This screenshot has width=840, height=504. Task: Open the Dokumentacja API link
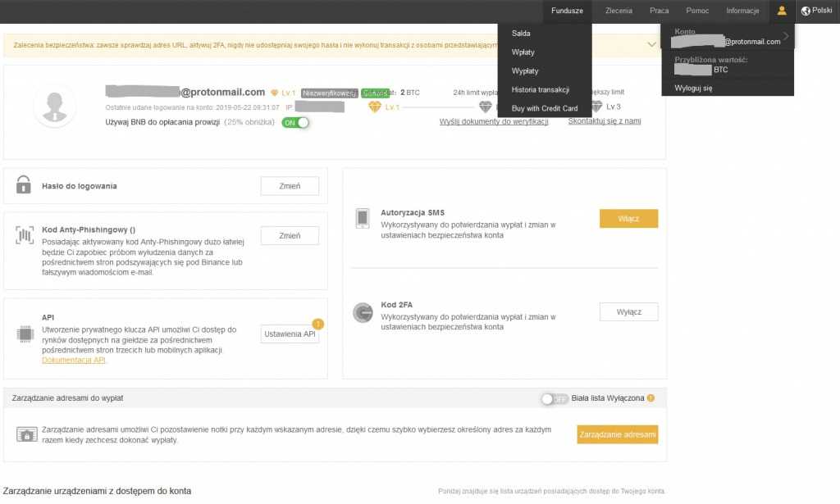point(74,360)
